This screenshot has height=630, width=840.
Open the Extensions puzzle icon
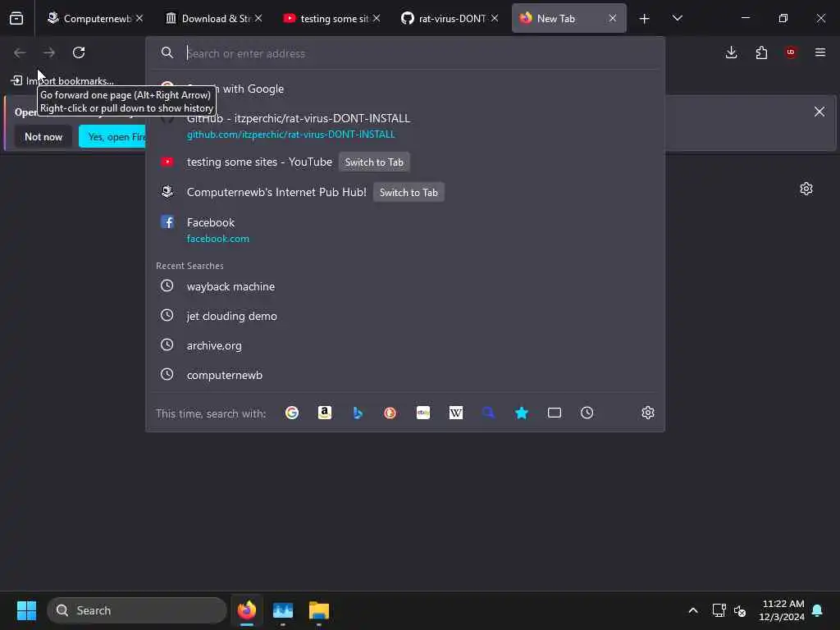761,52
